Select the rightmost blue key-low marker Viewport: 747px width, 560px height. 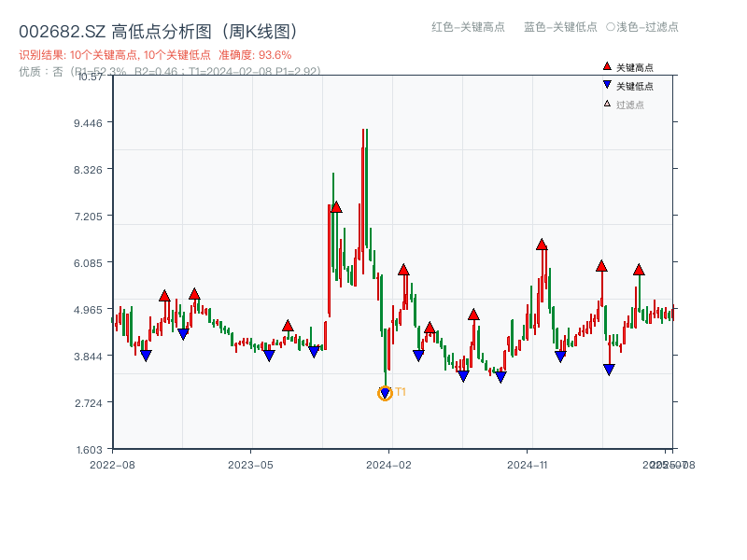(609, 369)
